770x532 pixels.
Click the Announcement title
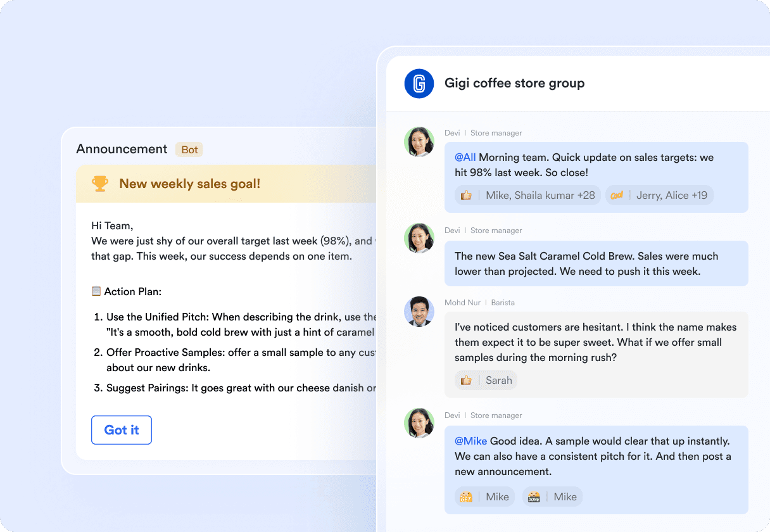(122, 149)
